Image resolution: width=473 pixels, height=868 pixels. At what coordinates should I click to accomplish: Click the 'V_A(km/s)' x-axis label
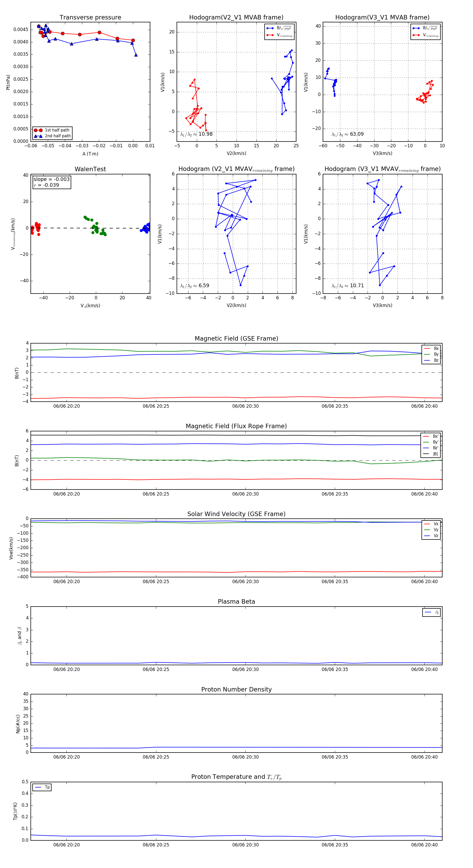(90, 306)
